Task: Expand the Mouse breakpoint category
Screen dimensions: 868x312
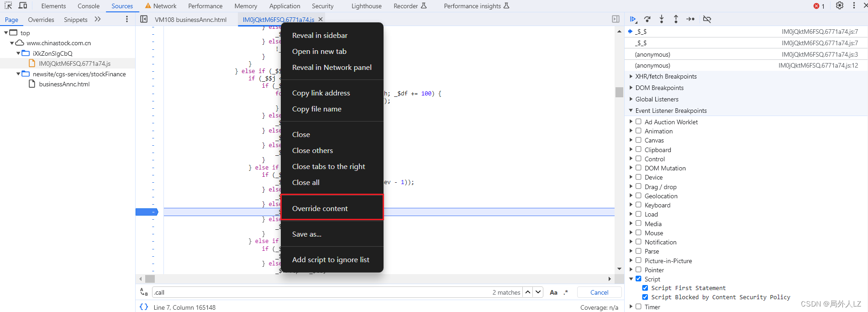Action: 631,233
